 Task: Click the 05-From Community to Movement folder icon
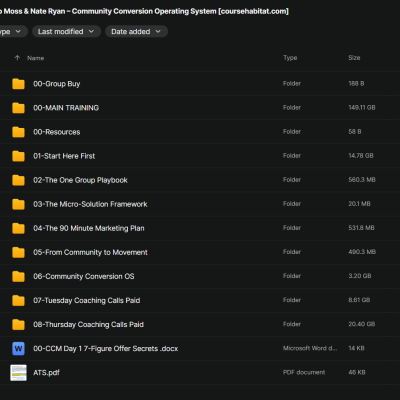click(18, 252)
